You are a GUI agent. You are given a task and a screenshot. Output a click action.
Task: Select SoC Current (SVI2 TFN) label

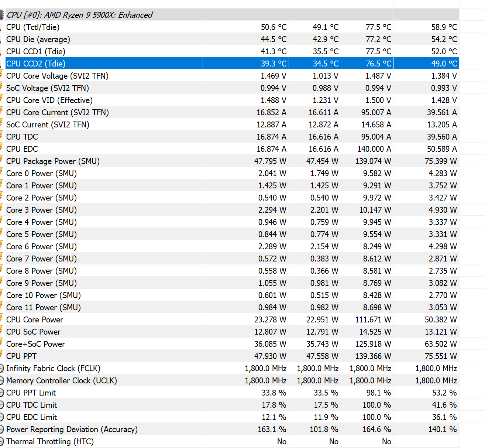pyautogui.click(x=48, y=124)
